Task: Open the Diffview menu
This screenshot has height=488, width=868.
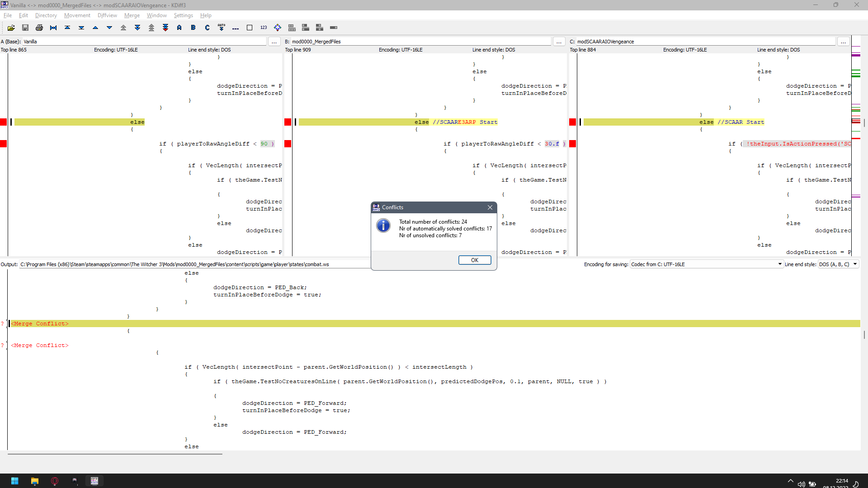Action: coord(107,15)
